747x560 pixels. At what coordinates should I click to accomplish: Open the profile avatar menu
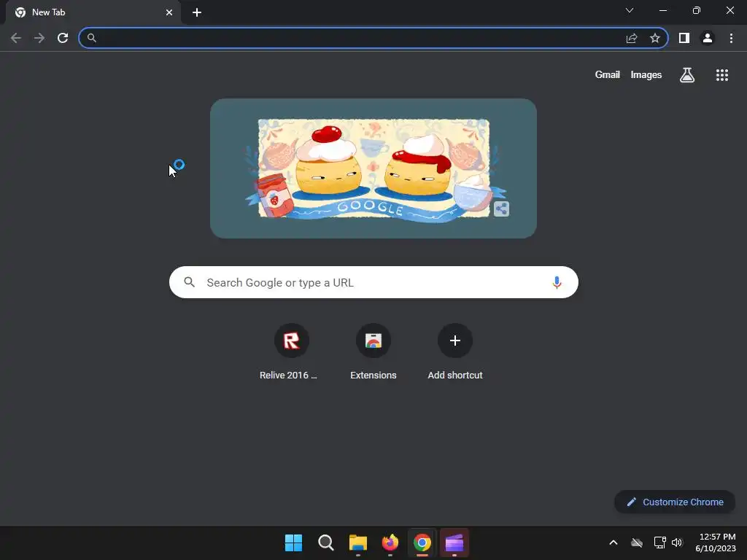[708, 38]
